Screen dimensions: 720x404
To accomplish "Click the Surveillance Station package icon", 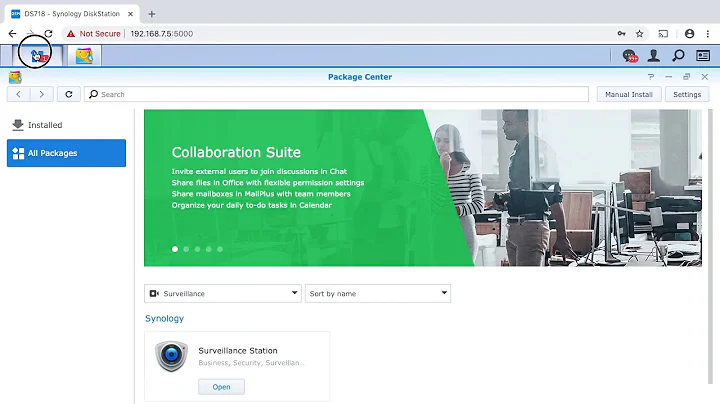I will pos(171,356).
